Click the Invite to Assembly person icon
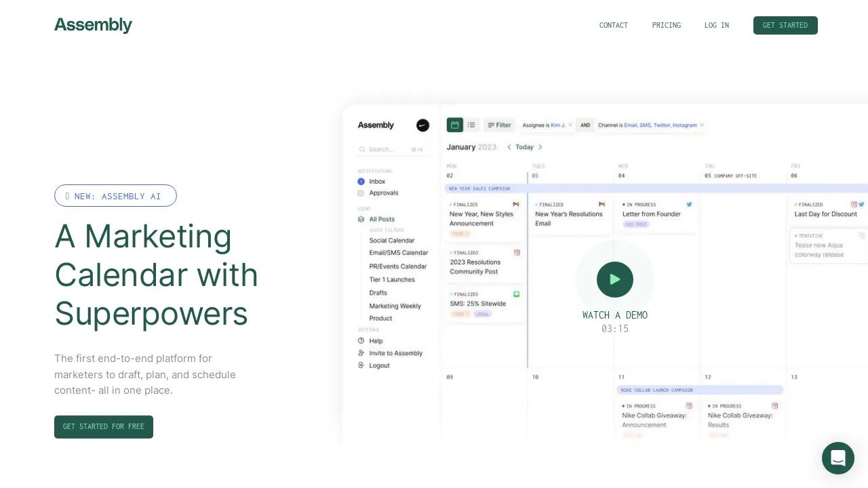The image size is (868, 488). [x=361, y=353]
